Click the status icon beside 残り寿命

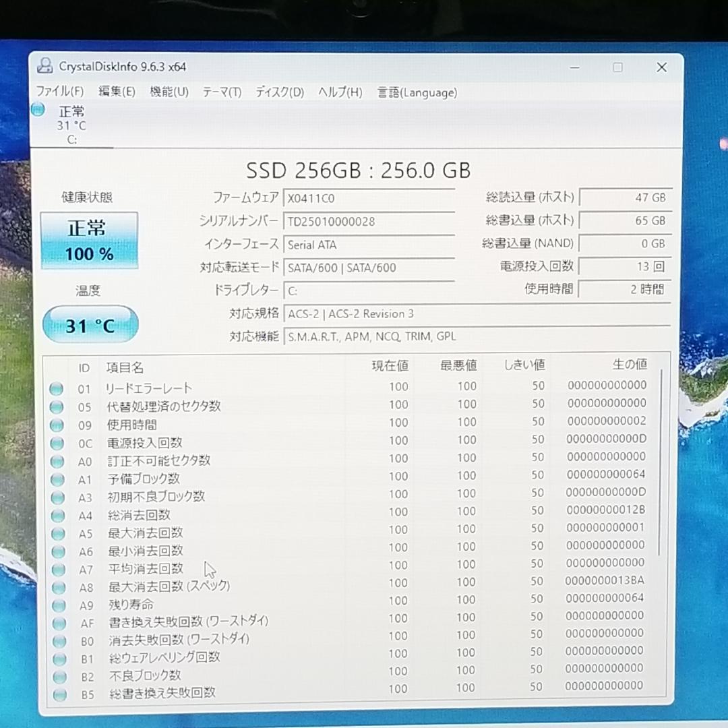coord(58,605)
